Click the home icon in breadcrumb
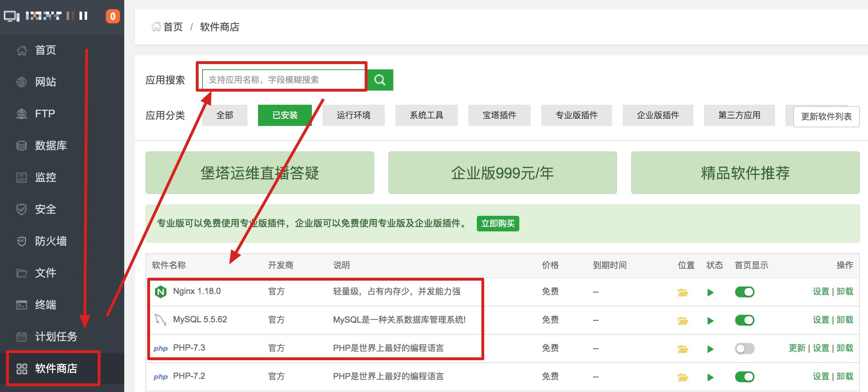Viewport: 868px width, 392px height. click(x=156, y=27)
